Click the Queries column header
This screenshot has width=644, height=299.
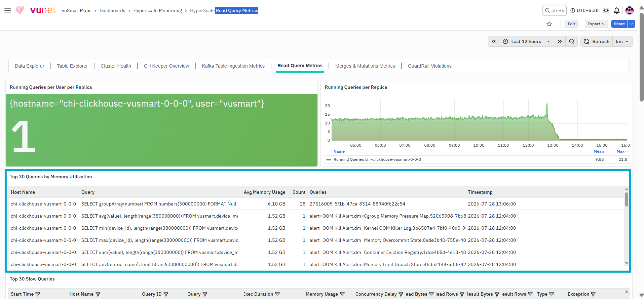pyautogui.click(x=318, y=192)
